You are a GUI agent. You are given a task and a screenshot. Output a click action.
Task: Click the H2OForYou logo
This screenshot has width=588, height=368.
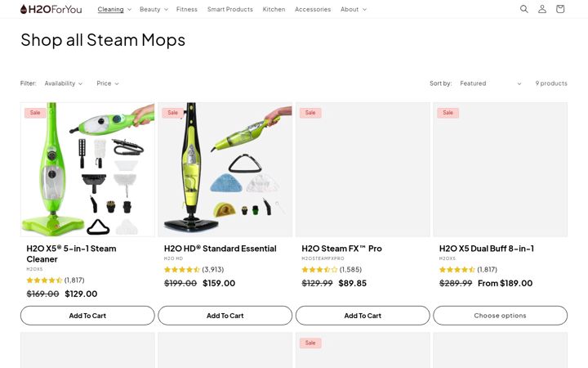pyautogui.click(x=51, y=9)
